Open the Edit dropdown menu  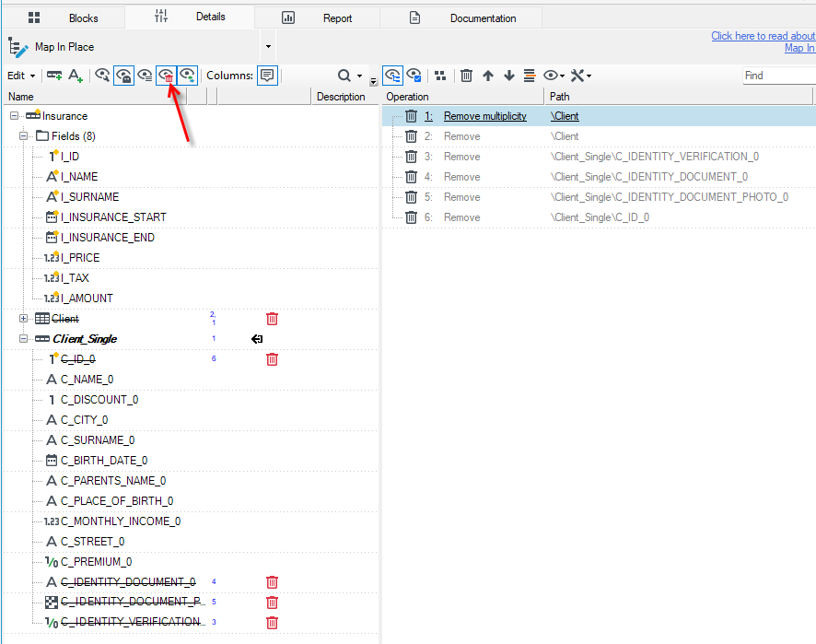[21, 76]
